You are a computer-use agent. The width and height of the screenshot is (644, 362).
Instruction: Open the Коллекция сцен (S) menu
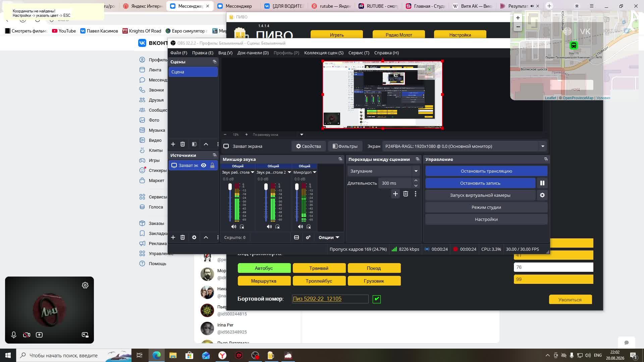[324, 53]
